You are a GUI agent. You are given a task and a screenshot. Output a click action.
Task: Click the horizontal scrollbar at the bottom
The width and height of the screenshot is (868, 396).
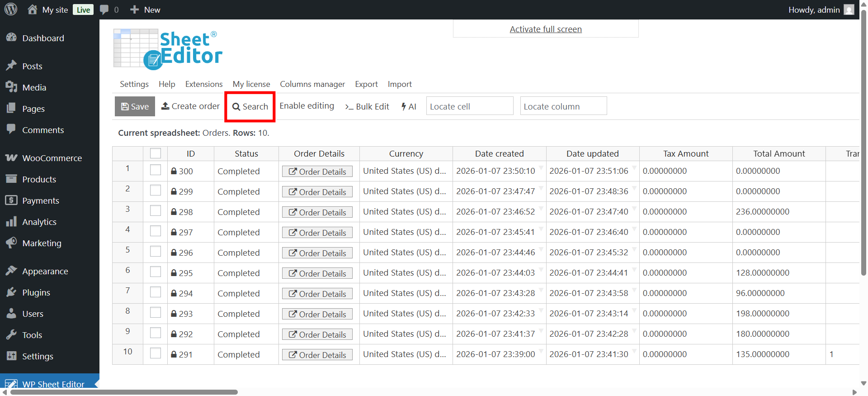point(124,392)
